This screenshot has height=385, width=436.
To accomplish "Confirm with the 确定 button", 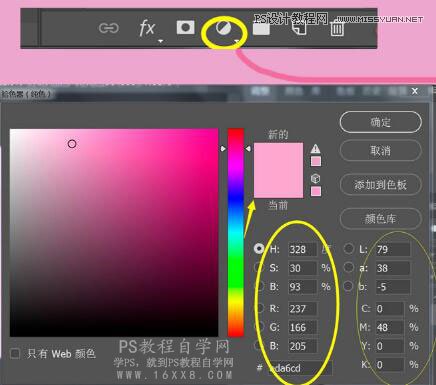I will point(381,122).
